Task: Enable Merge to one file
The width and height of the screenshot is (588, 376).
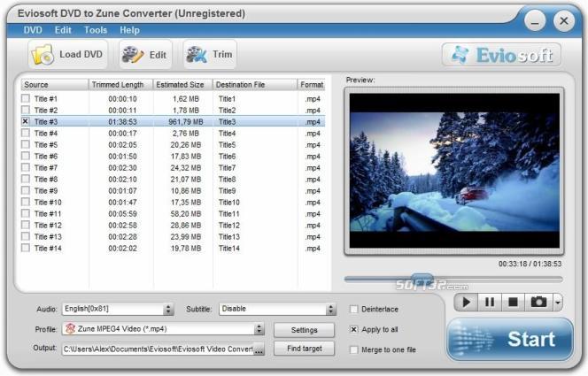Action: click(x=353, y=349)
